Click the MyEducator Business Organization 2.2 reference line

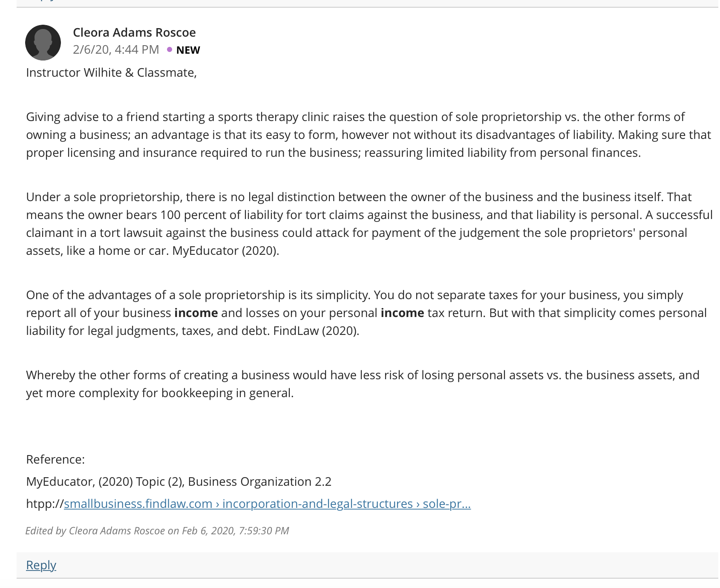[x=179, y=481]
